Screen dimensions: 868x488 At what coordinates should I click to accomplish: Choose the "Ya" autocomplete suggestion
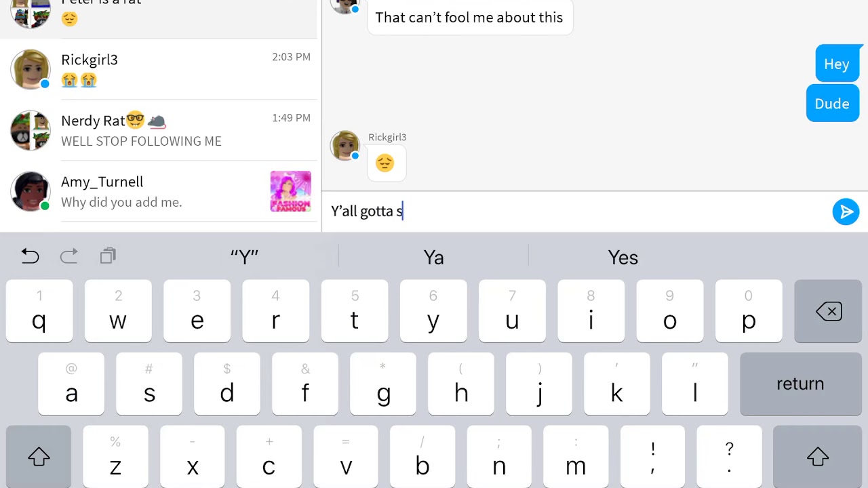(x=433, y=258)
